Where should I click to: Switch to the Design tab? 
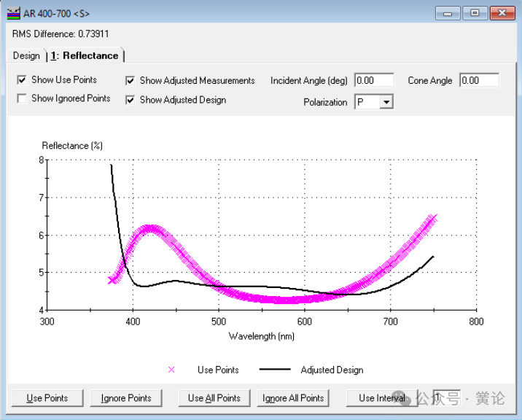26,55
